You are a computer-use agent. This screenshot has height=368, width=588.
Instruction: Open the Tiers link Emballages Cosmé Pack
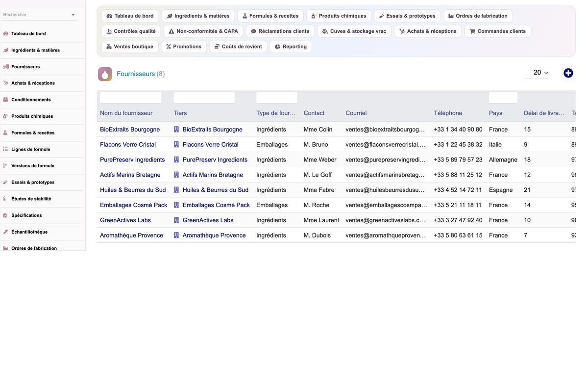click(x=216, y=205)
